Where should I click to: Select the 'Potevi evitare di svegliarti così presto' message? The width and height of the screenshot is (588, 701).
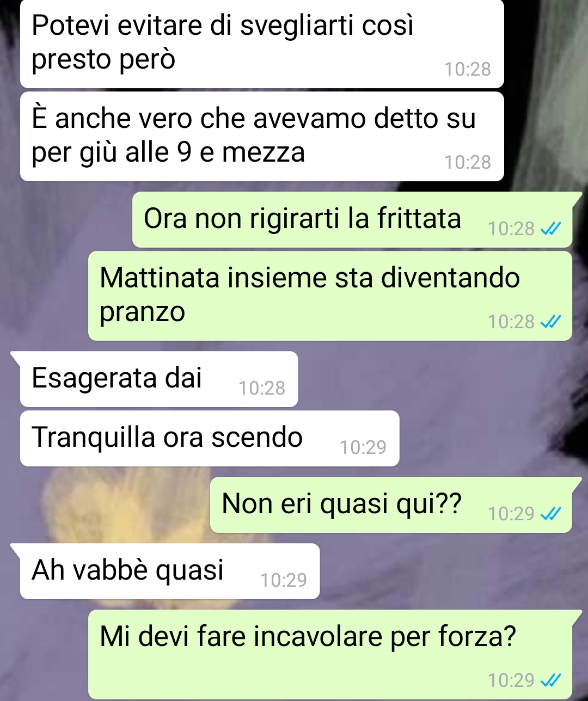(262, 43)
